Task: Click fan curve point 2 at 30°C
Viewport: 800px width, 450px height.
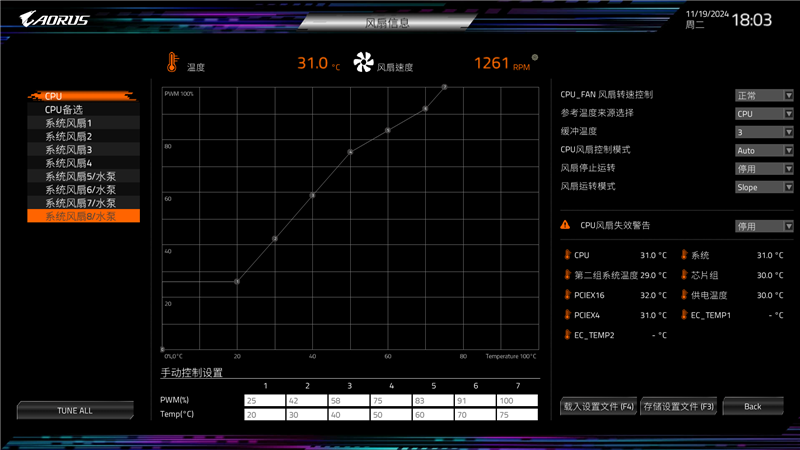Action: [274, 239]
